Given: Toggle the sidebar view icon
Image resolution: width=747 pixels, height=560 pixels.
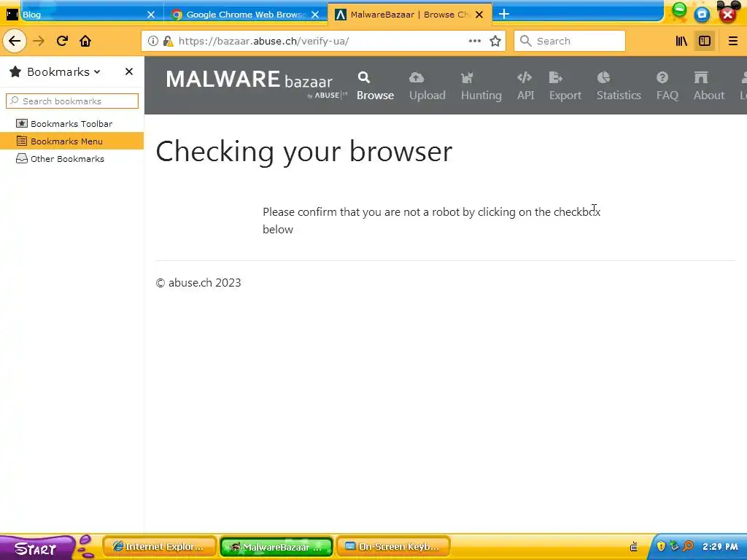Looking at the screenshot, I should [x=705, y=41].
